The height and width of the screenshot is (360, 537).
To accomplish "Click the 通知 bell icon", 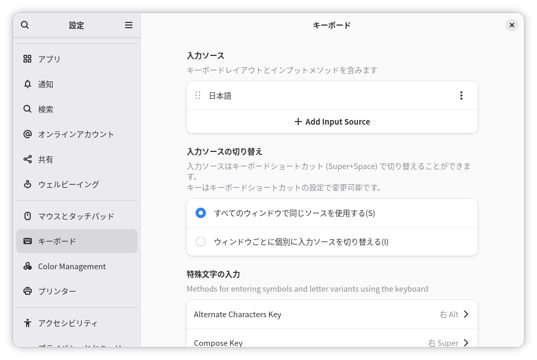I will (27, 84).
